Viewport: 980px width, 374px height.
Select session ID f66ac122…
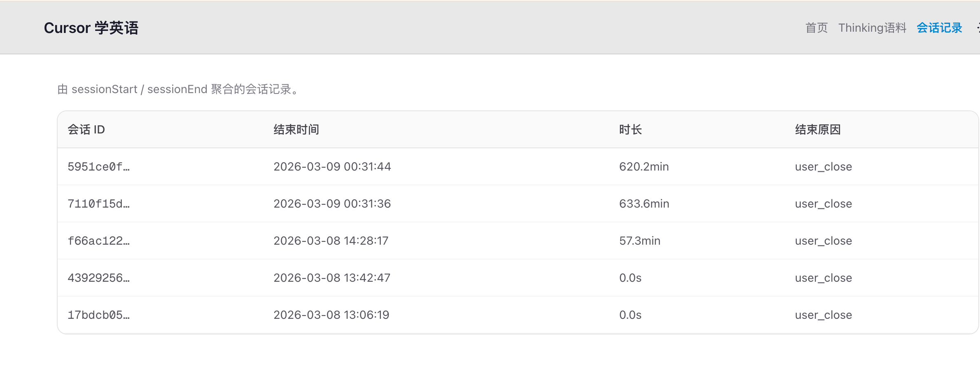(x=99, y=241)
